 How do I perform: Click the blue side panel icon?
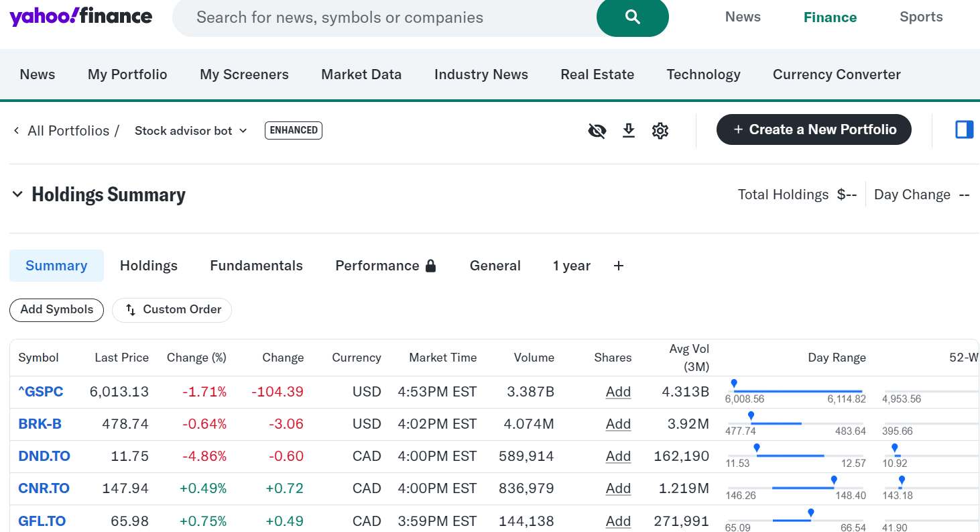(964, 129)
